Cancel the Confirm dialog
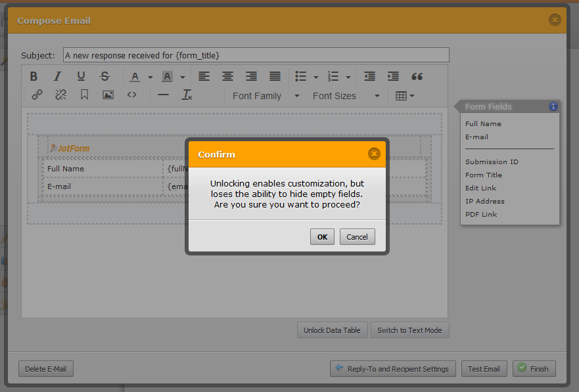The image size is (579, 392). coord(357,236)
